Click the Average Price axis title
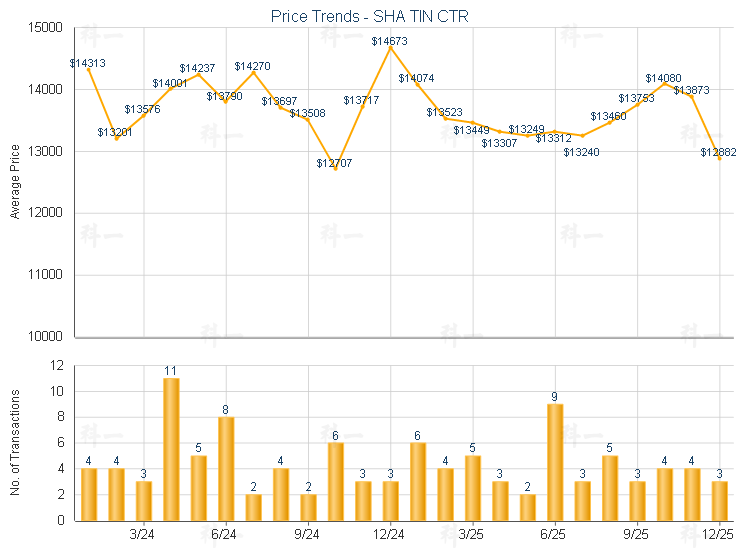This screenshot has height=550, width=740. coord(15,182)
